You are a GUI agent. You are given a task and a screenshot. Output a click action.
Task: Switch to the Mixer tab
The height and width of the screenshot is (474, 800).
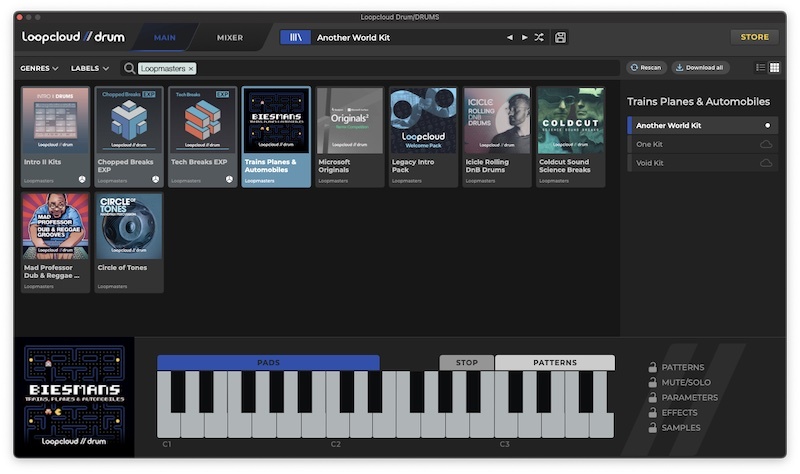coord(230,37)
